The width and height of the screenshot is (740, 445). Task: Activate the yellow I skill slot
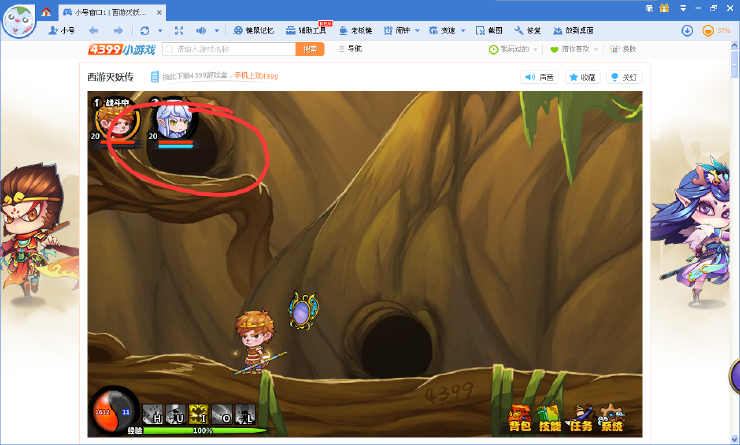pyautogui.click(x=199, y=414)
